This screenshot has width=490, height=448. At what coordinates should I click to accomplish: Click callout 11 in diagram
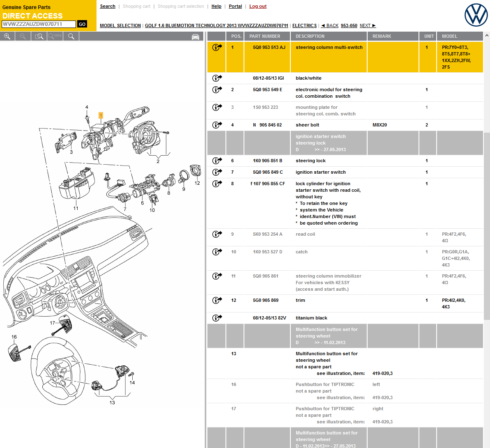pyautogui.click(x=76, y=208)
